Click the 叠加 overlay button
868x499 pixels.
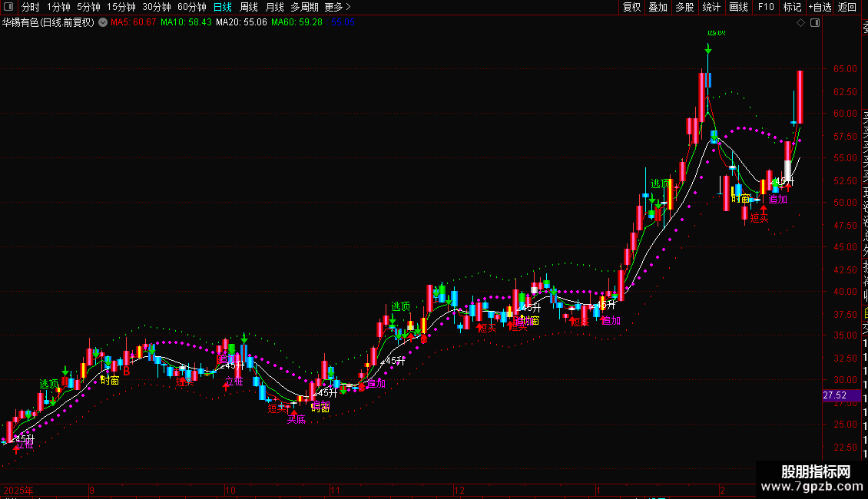pyautogui.click(x=658, y=7)
